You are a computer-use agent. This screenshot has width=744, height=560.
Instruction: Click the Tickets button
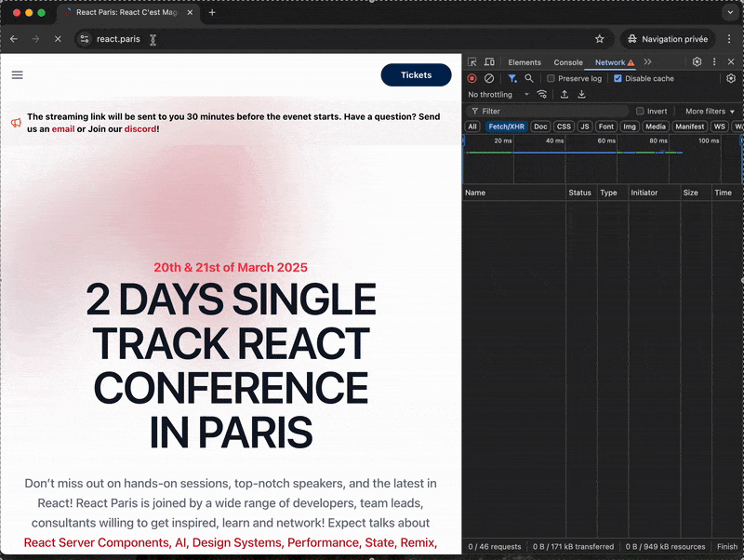[416, 75]
